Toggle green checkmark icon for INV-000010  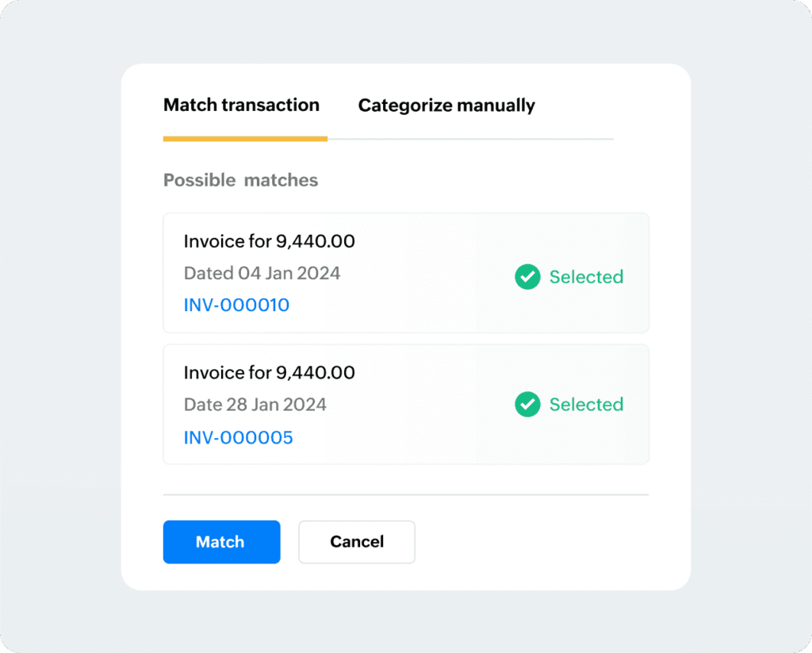[527, 277]
